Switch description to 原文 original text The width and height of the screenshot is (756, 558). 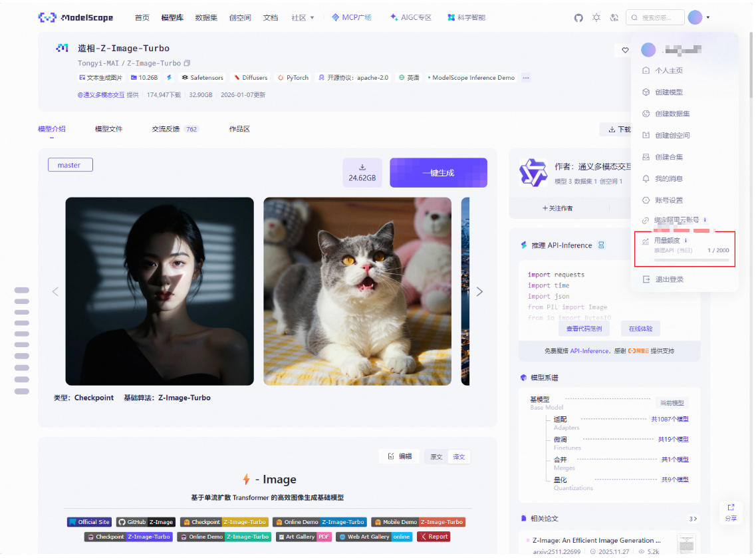[436, 457]
